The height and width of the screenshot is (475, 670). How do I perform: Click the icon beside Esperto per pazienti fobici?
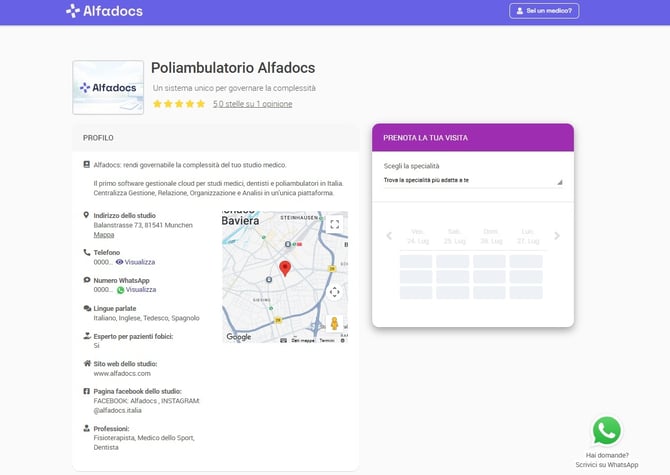click(87, 336)
